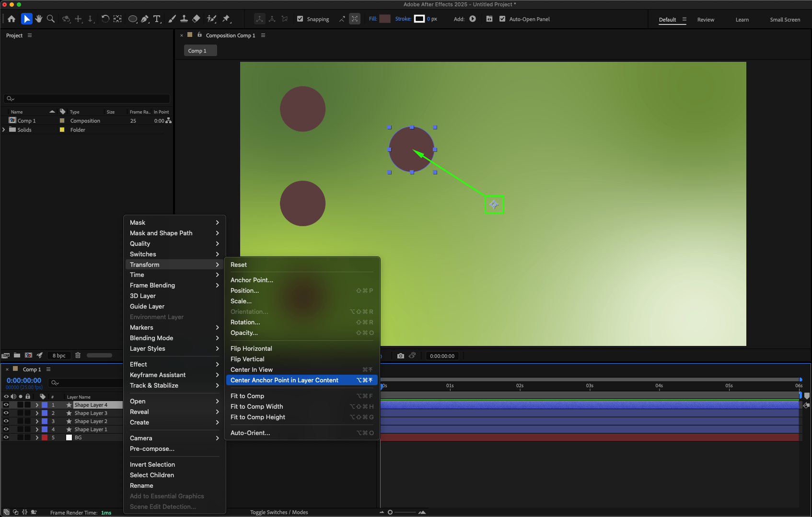The image size is (812, 517).
Task: Disable the Auto-Open Panel checkbox
Action: 502,19
